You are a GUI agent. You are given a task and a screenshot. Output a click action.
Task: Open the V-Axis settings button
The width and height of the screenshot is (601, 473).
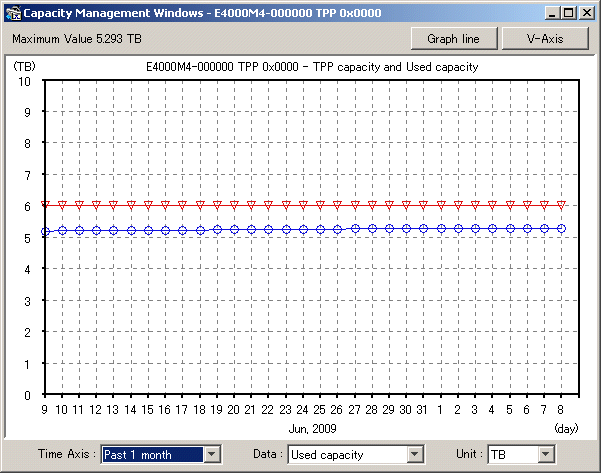pyautogui.click(x=545, y=39)
